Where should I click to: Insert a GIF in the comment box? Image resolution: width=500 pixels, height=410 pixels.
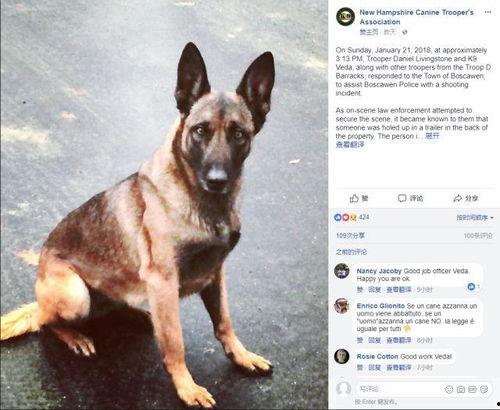472,389
